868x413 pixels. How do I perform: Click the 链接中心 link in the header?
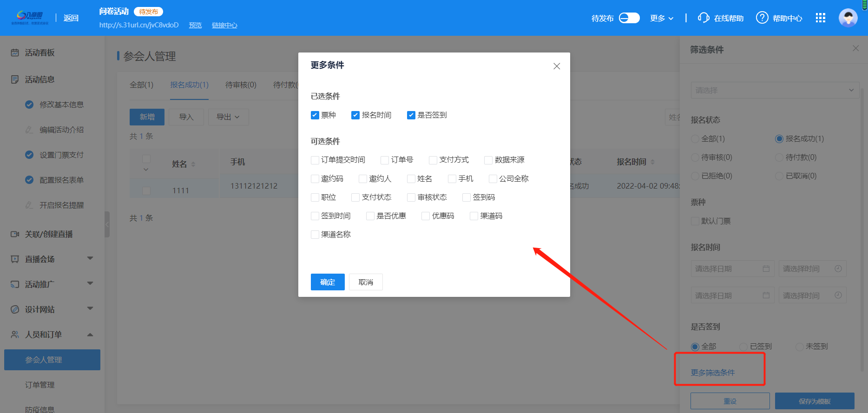pos(224,25)
